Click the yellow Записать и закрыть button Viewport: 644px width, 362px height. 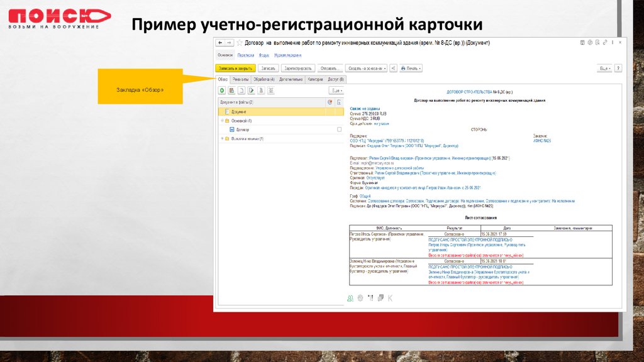(235, 68)
